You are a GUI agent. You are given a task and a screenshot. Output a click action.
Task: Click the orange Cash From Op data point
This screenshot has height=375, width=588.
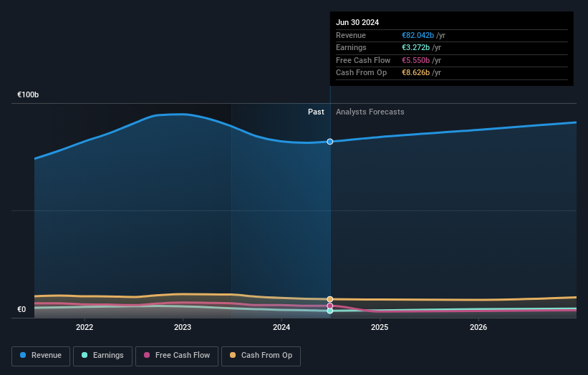point(330,299)
